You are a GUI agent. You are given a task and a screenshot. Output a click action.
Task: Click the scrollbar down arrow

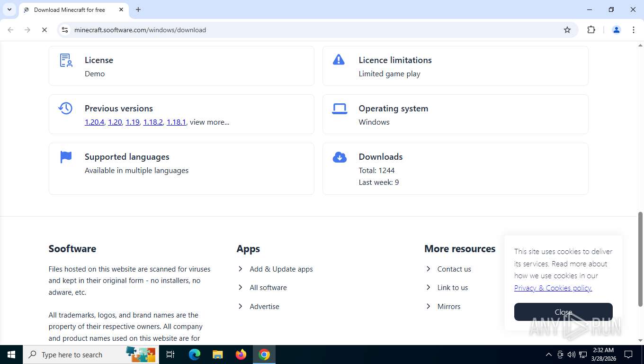(x=640, y=340)
